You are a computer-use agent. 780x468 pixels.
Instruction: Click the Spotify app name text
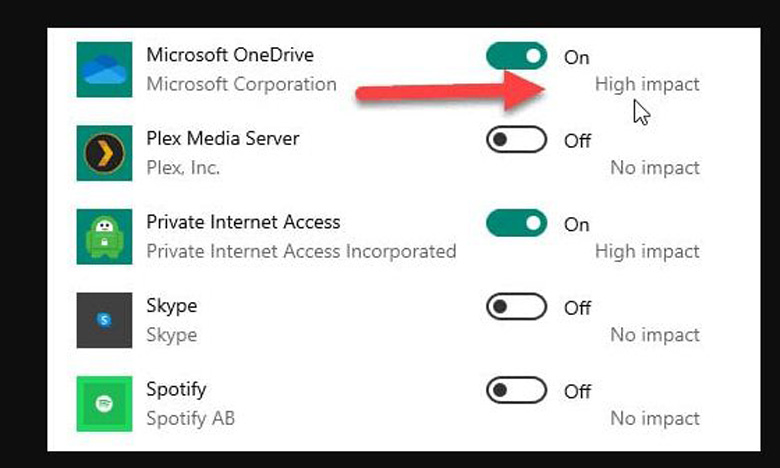(176, 389)
